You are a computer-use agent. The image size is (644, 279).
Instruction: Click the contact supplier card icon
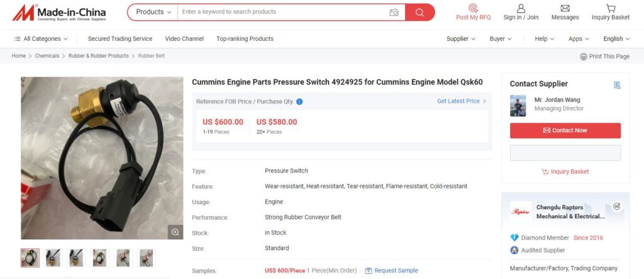617,84
